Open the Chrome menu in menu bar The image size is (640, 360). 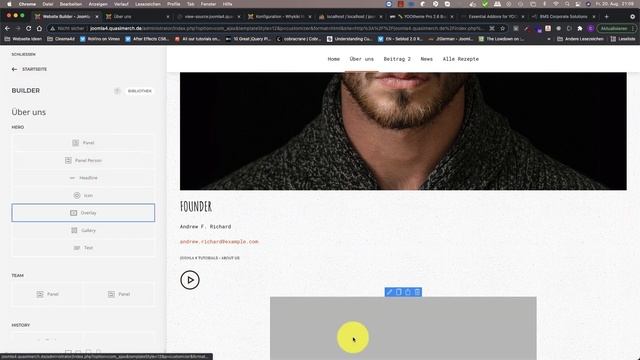[x=27, y=4]
